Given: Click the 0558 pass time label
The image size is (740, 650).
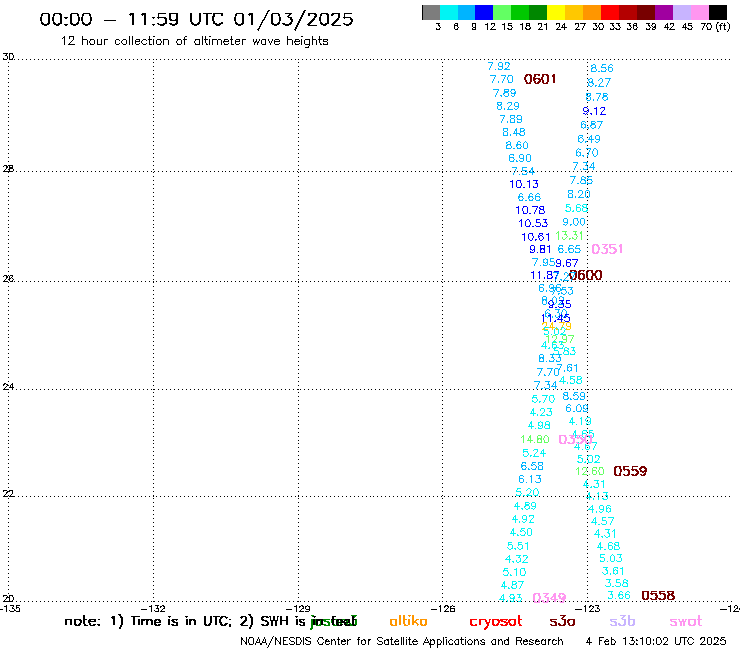Looking at the screenshot, I should (658, 596).
